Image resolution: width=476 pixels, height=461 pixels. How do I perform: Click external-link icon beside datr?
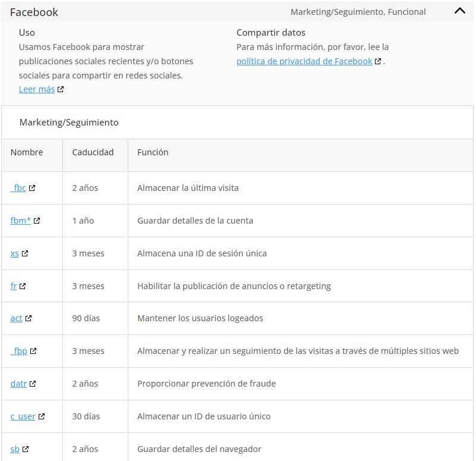[x=33, y=384]
